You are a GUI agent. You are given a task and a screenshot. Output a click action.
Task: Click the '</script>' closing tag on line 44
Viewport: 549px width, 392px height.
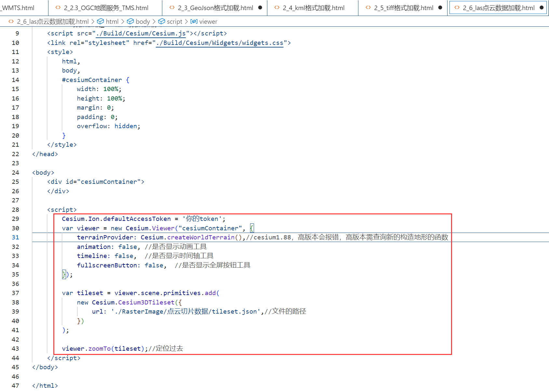(x=64, y=358)
